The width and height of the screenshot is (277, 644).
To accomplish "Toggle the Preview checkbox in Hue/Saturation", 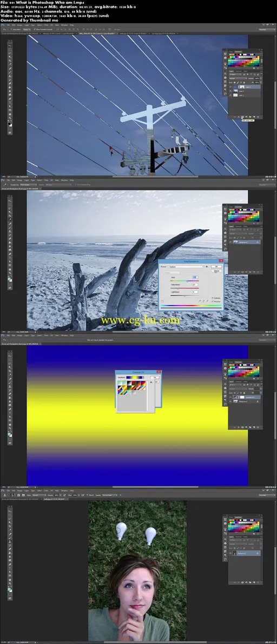I will (213, 301).
